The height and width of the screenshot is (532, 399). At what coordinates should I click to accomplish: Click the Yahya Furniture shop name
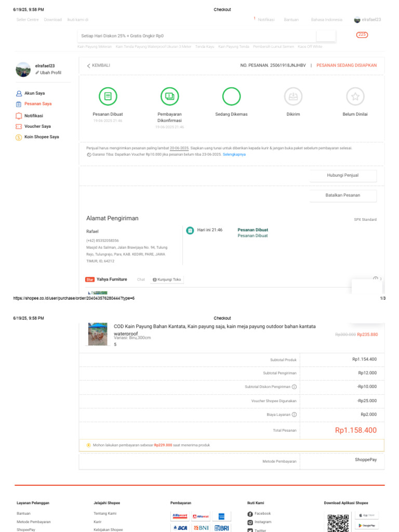[112, 279]
